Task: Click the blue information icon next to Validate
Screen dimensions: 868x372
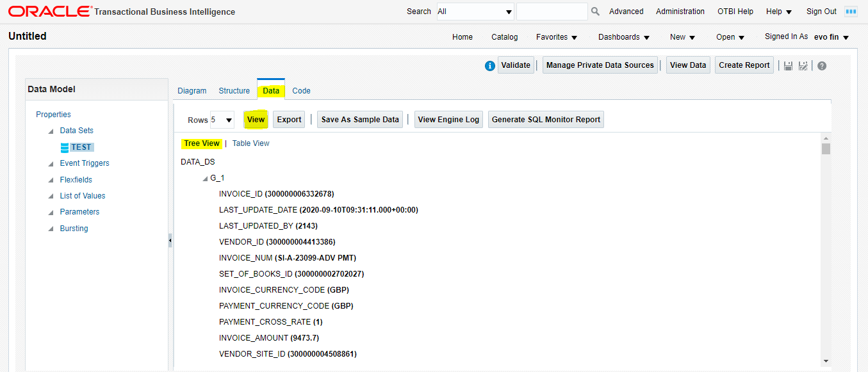Action: pos(490,65)
